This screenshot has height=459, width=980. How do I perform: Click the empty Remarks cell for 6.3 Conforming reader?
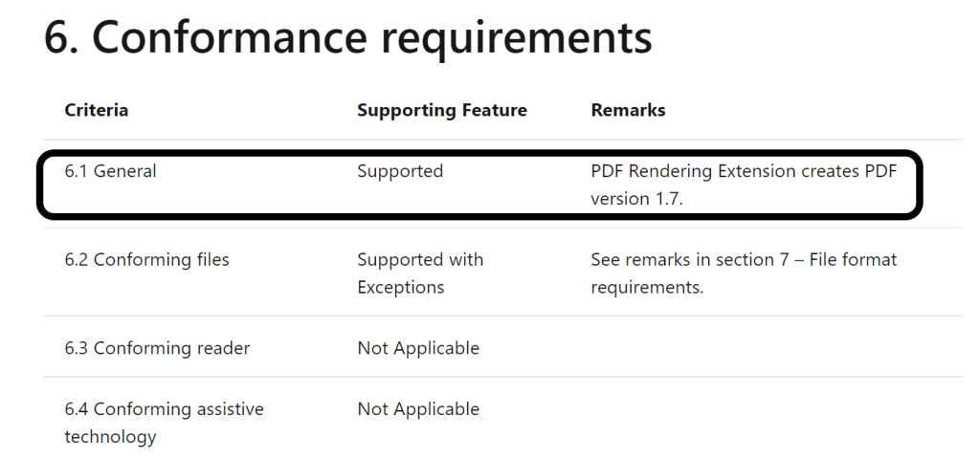point(766,348)
